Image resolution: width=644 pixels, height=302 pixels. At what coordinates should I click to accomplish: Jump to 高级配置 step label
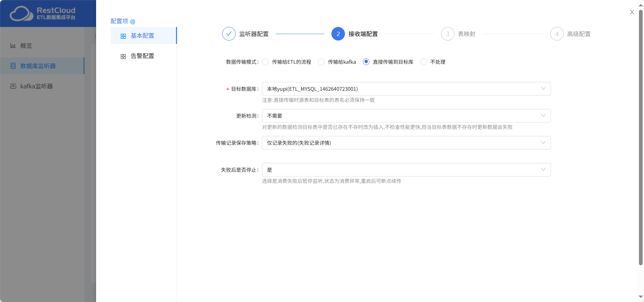click(579, 34)
